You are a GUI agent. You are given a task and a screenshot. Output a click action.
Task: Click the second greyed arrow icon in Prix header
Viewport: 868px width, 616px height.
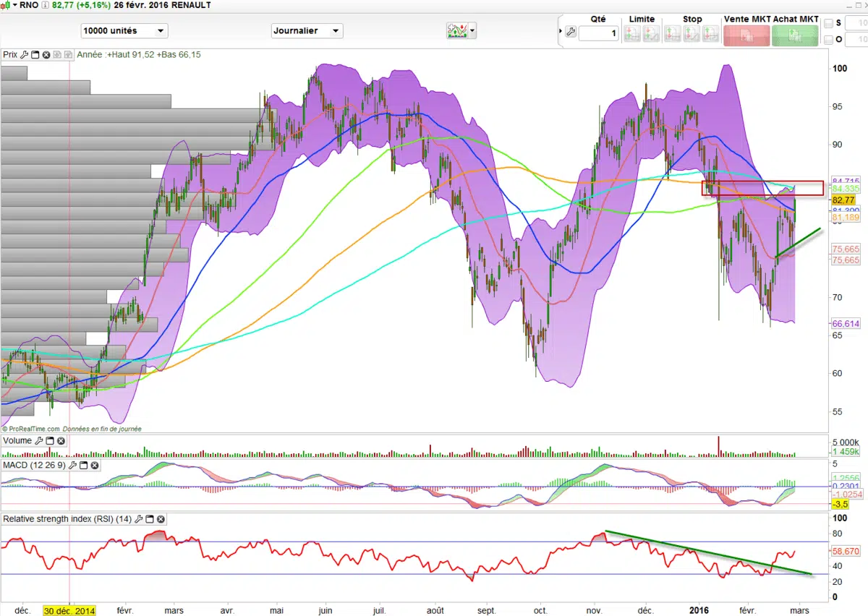point(68,55)
